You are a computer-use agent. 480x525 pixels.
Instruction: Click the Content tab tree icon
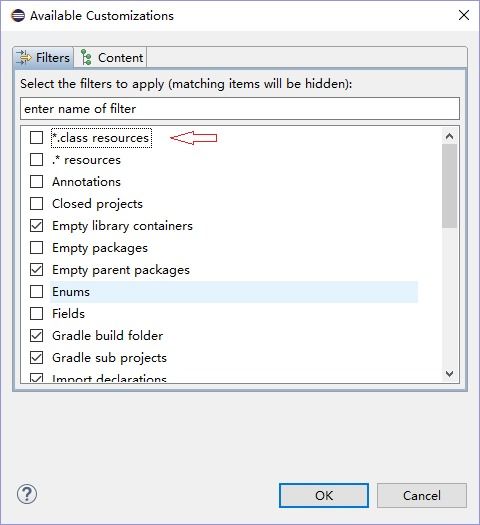click(86, 57)
